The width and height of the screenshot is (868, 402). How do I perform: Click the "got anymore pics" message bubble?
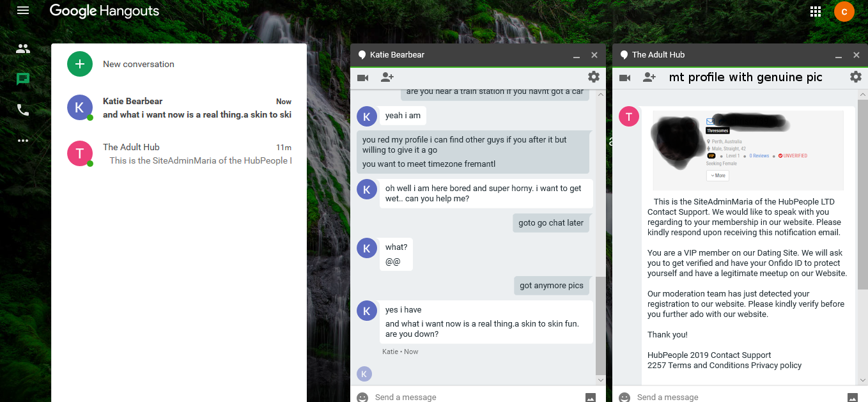pyautogui.click(x=552, y=286)
